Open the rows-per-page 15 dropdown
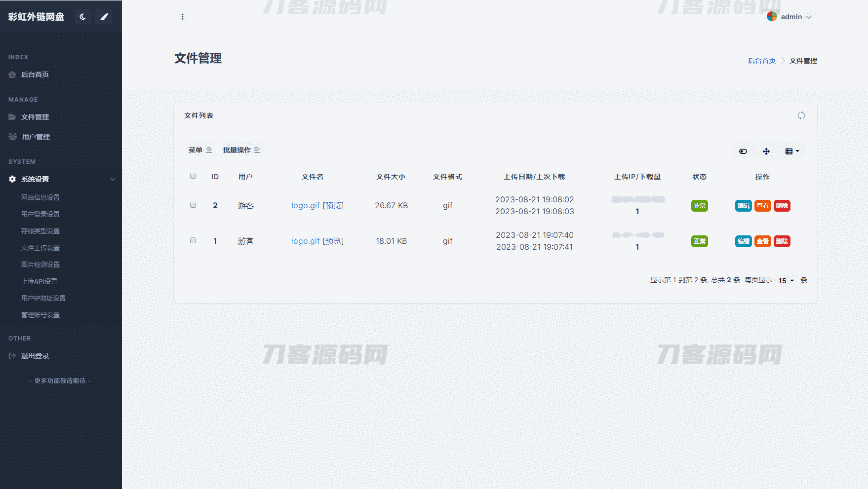 tap(786, 281)
